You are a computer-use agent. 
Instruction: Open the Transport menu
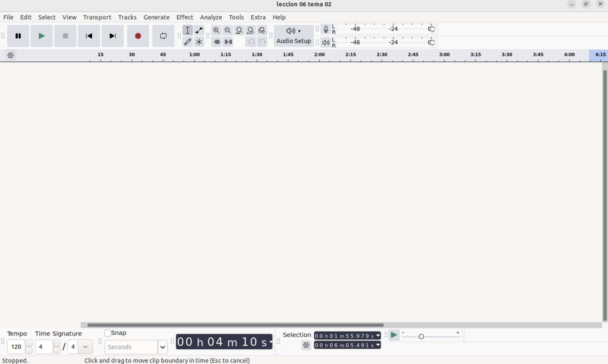point(97,17)
